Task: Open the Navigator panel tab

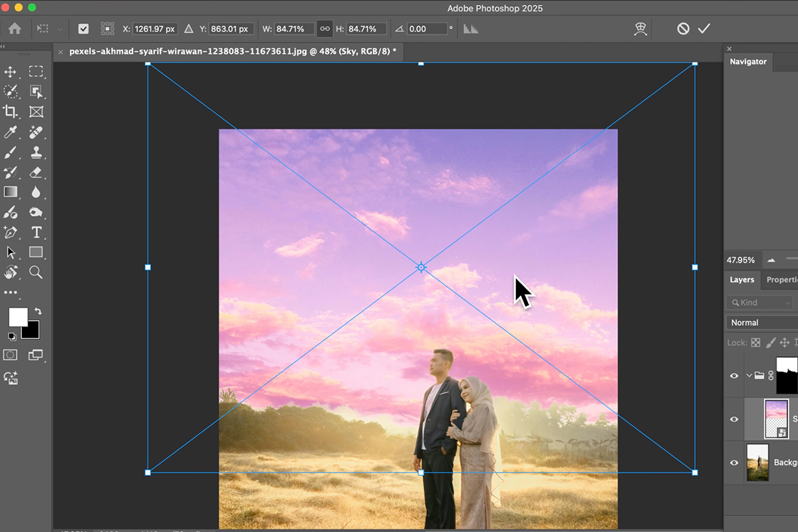Action: tap(748, 62)
